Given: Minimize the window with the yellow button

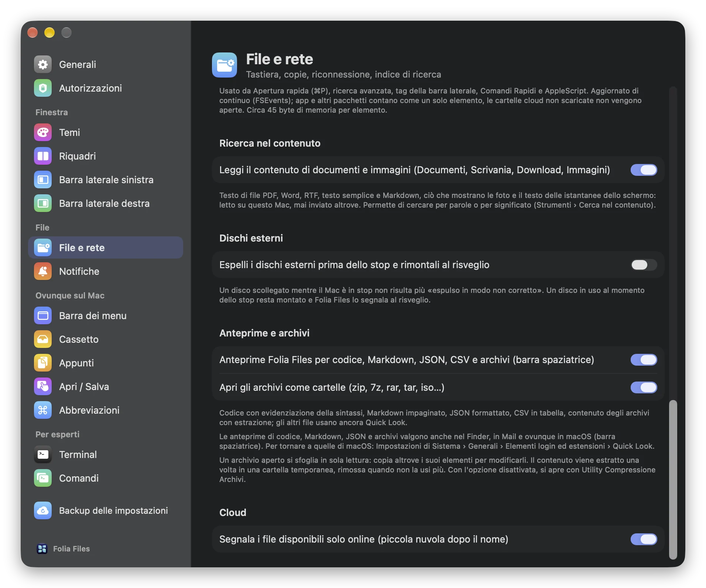Looking at the screenshot, I should pyautogui.click(x=49, y=33).
